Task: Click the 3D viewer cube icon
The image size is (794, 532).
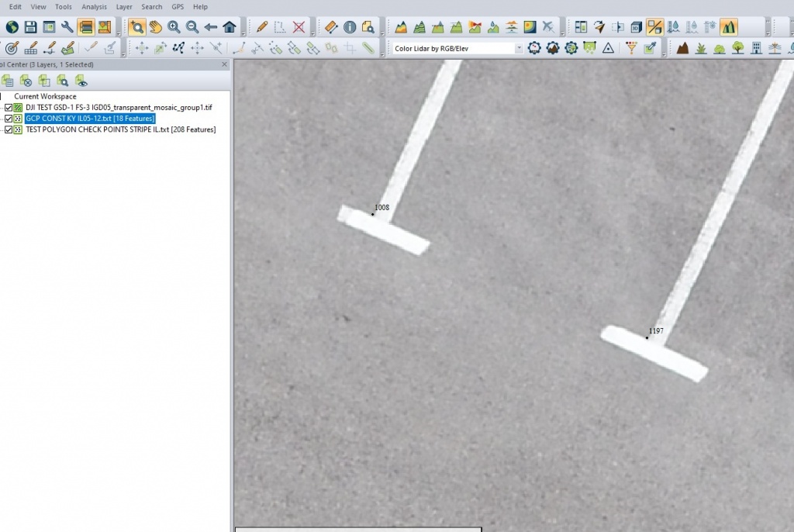Action: click(x=636, y=27)
